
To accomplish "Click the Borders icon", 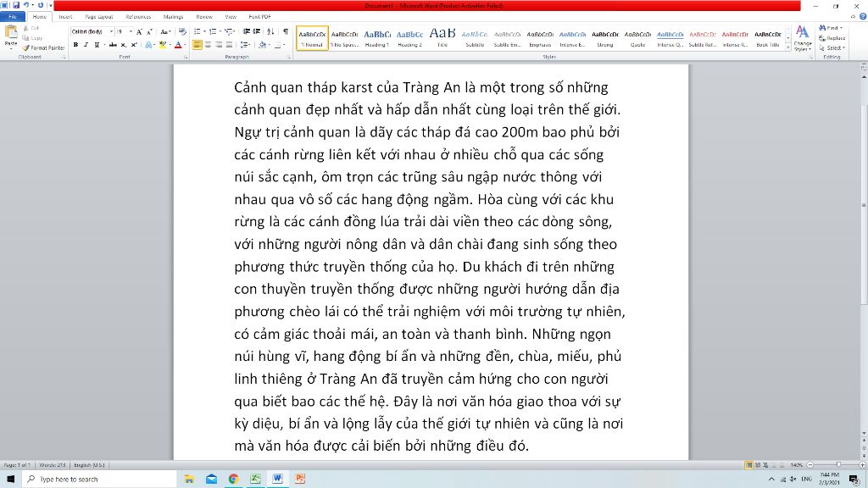I will [278, 45].
